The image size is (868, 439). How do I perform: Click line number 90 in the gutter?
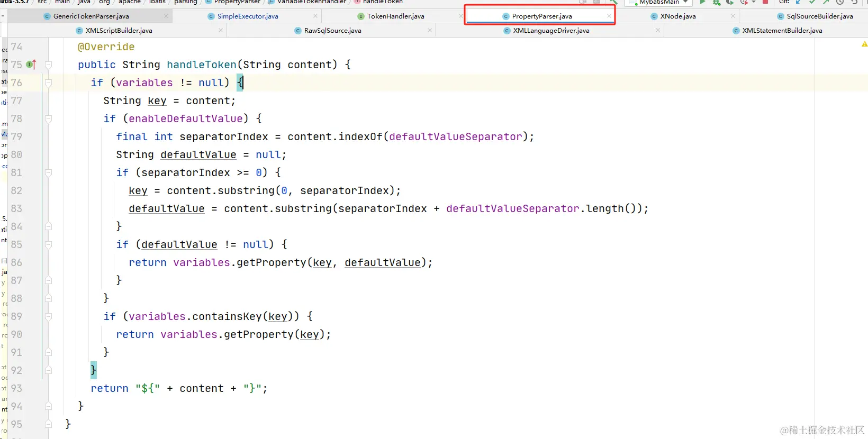point(16,335)
